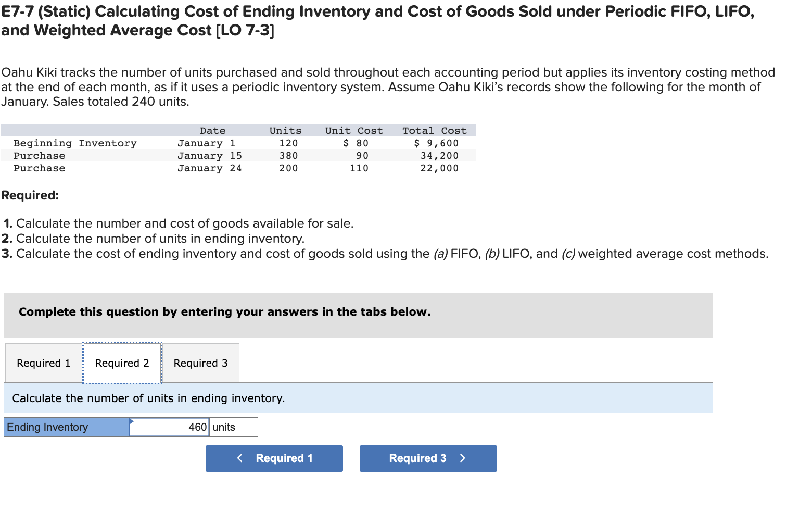Screen dimensions: 812x524
Task: Click the January 24 Purchase row
Action: coord(156,168)
